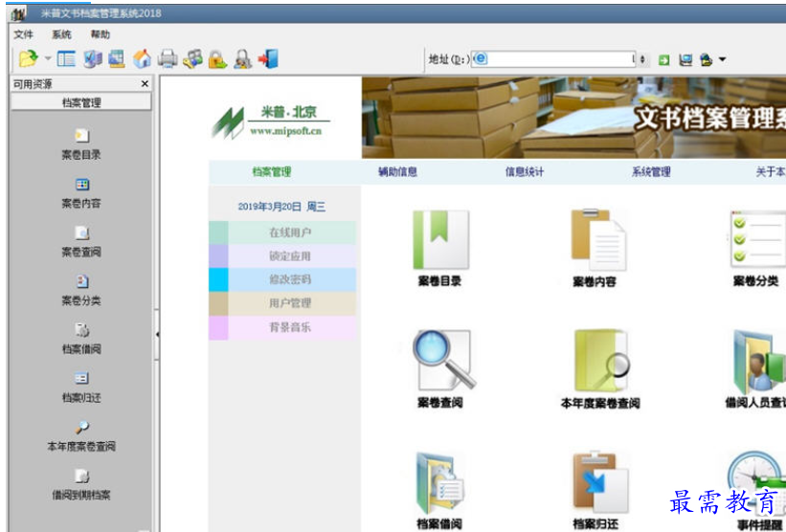
Task: Select the 系统管理 tab
Action: (x=651, y=172)
